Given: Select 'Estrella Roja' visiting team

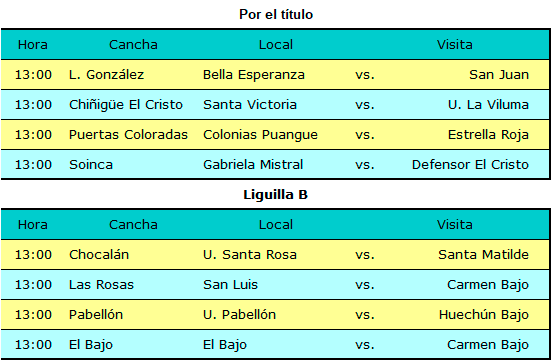Looking at the screenshot, I should pos(488,135).
